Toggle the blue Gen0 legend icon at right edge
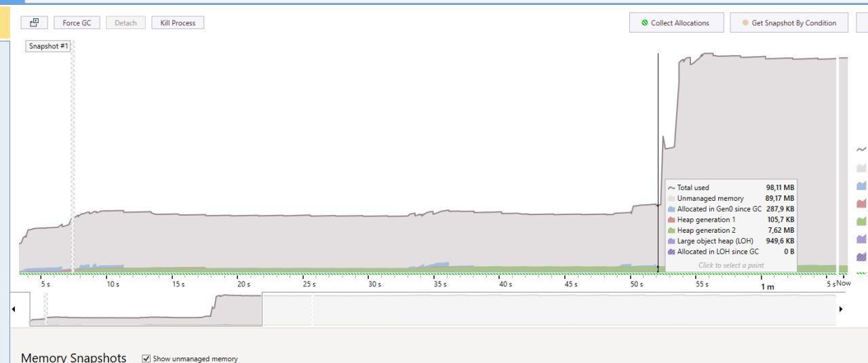This screenshot has width=868, height=363. [862, 185]
